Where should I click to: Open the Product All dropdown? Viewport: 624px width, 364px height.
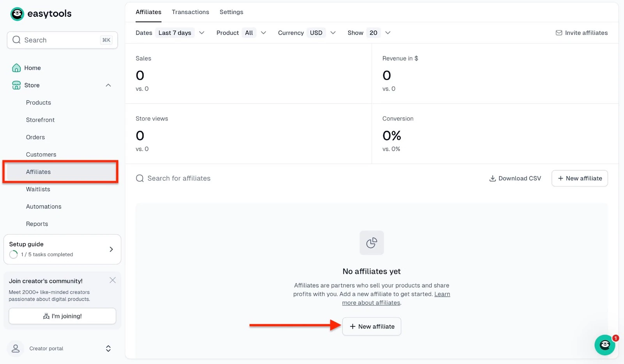[x=241, y=33]
